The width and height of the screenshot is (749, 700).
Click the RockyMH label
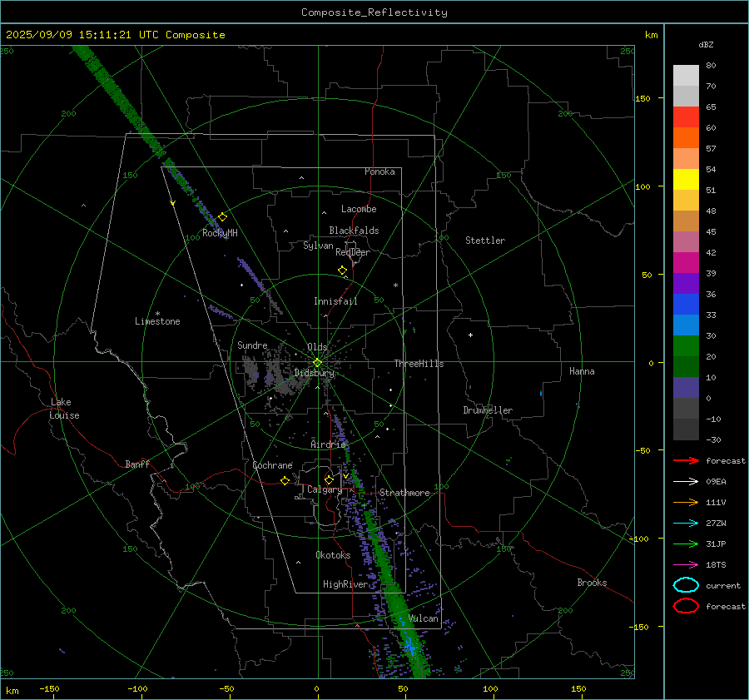tap(220, 233)
